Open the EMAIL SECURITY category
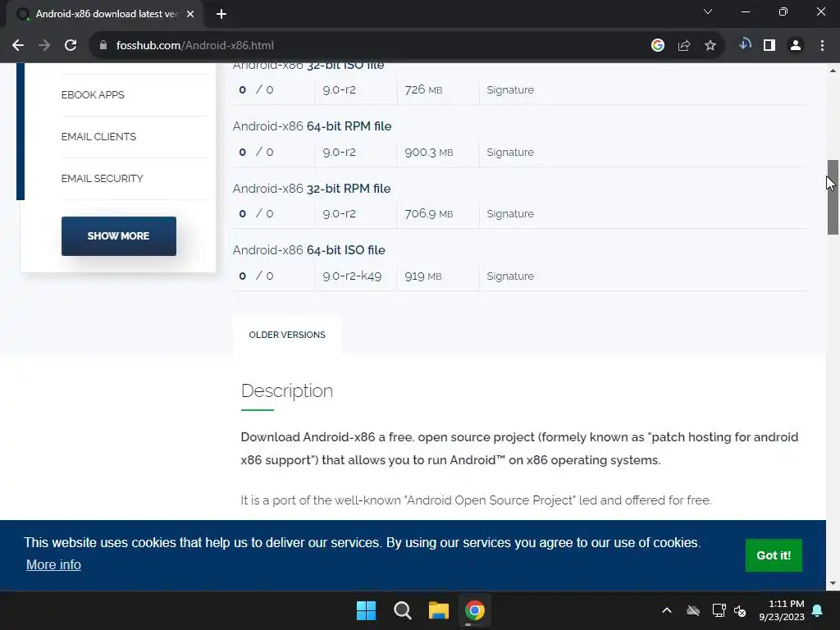Screen dimensions: 840x630 102,178
